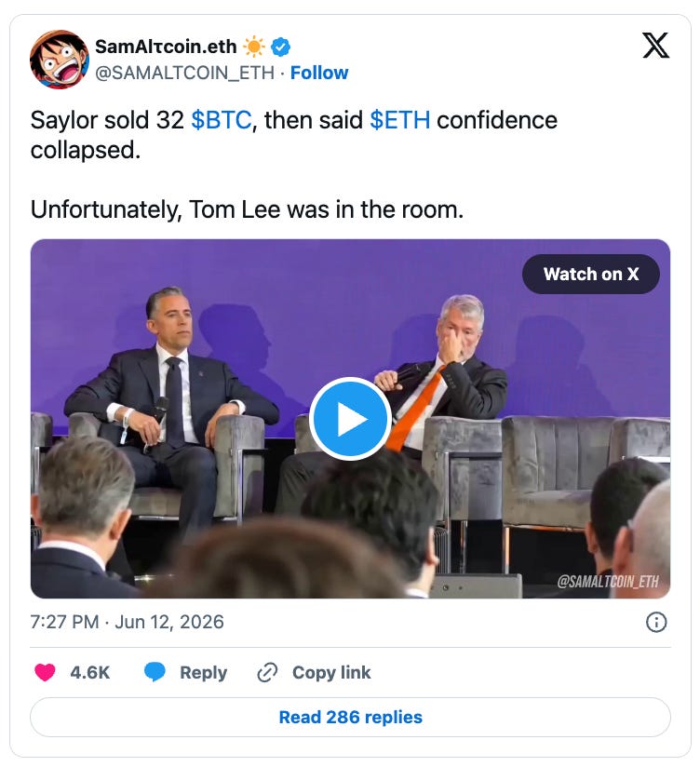Click the @SAMALTCOIN_ETH handle
This screenshot has height=767, width=700.
pos(184,73)
